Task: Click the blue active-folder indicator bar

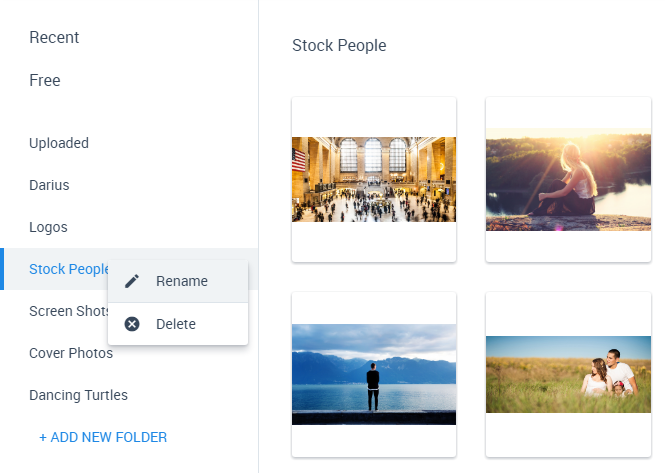Action: pyautogui.click(x=2, y=269)
